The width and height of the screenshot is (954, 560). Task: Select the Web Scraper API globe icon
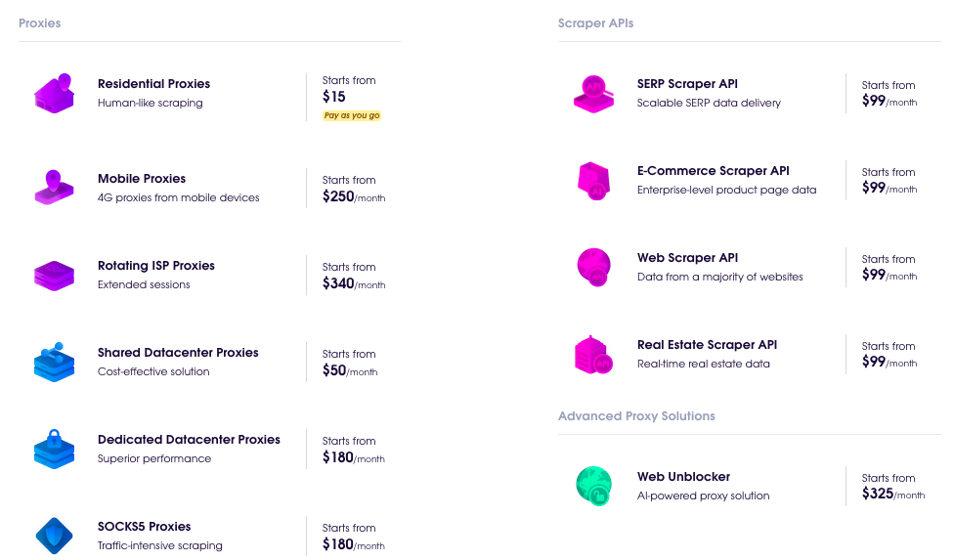[594, 267]
